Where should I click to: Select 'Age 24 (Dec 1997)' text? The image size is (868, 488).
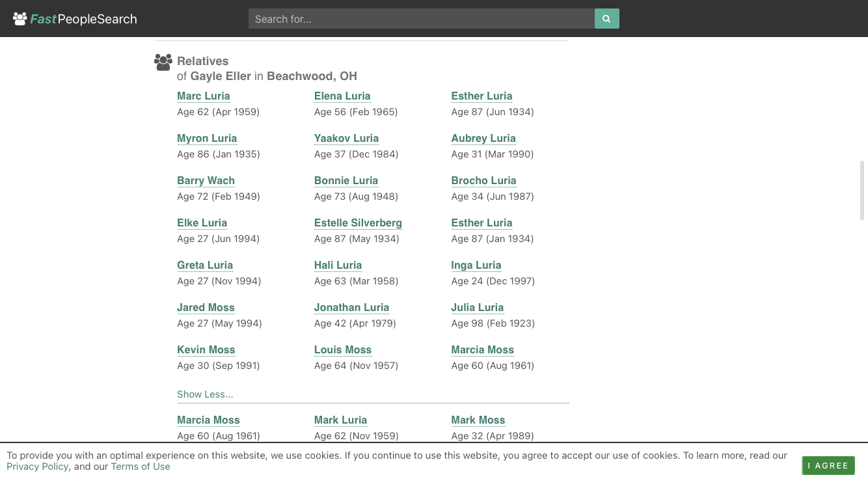[493, 281]
